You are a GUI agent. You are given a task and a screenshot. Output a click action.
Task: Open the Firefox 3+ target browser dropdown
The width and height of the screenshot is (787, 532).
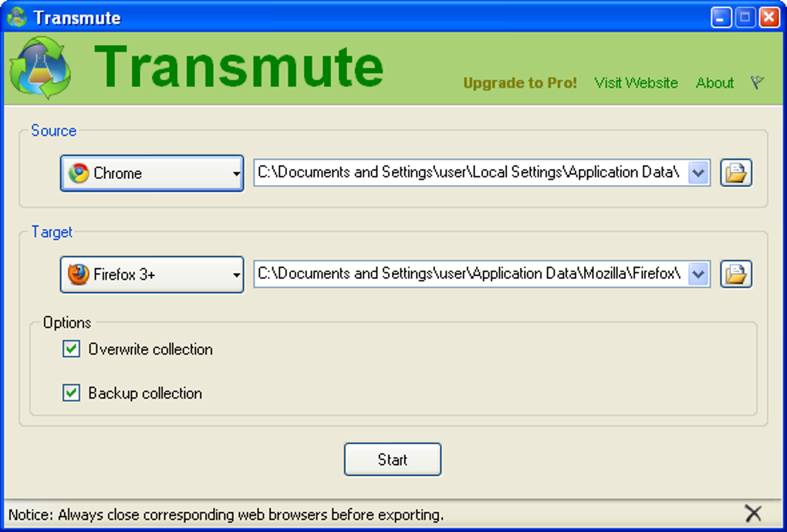(152, 274)
